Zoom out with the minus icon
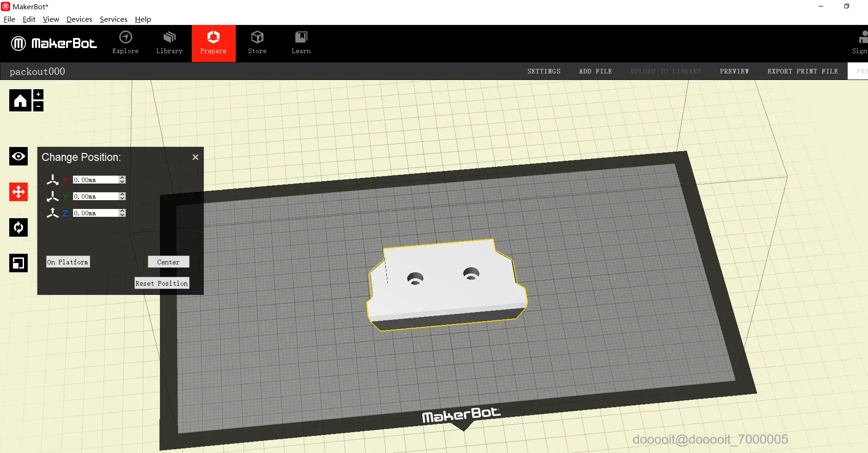Screen dimensions: 868x453 pos(38,106)
